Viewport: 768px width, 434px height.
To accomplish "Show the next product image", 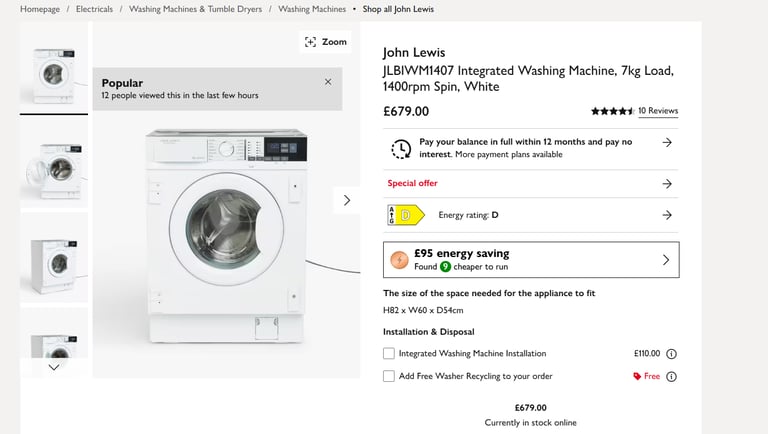I will 347,200.
